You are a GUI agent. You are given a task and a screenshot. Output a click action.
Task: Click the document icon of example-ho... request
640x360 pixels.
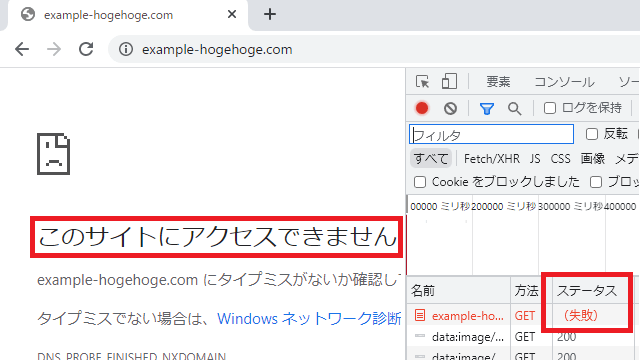tap(420, 316)
